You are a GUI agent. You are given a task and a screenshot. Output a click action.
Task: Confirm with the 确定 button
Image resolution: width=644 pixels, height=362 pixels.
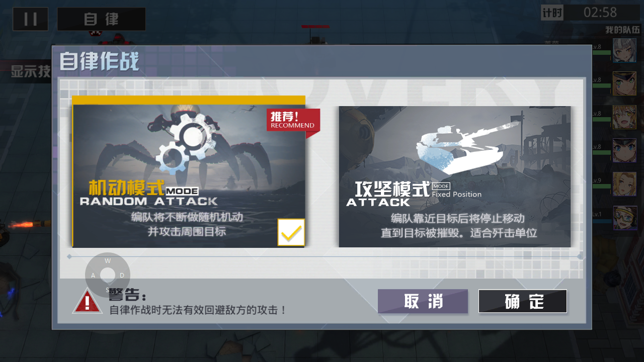[x=523, y=301]
